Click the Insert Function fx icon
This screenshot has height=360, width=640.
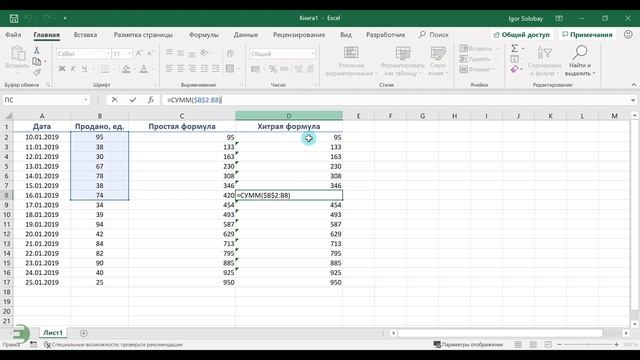click(151, 100)
